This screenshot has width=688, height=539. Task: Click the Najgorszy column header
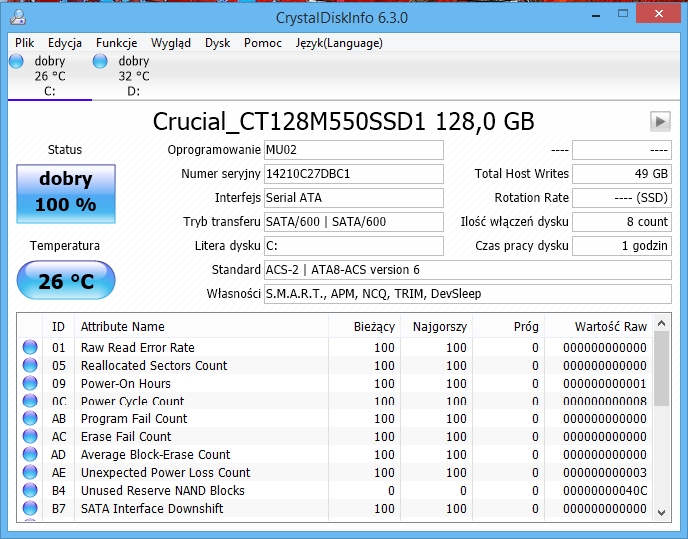(436, 327)
